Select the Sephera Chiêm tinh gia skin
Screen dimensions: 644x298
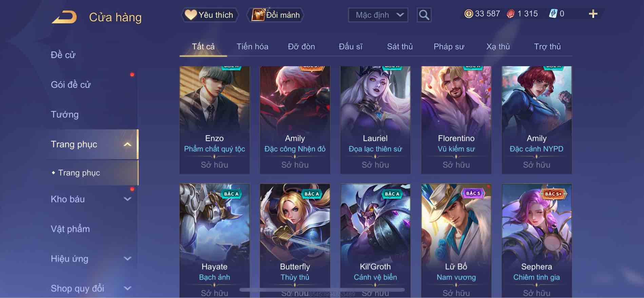pyautogui.click(x=536, y=241)
